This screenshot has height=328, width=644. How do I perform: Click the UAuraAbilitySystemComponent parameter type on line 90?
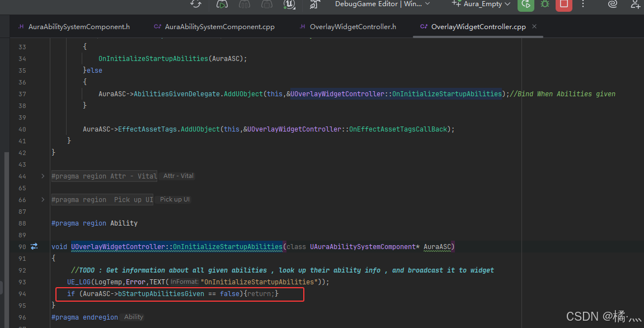363,247
